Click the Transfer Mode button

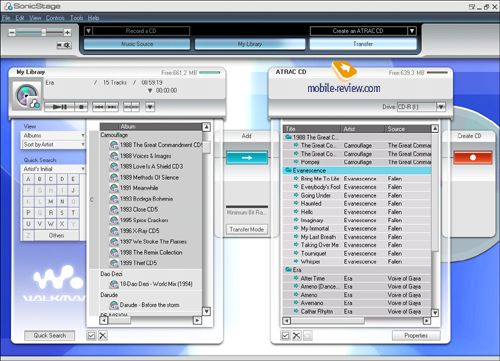click(x=247, y=229)
